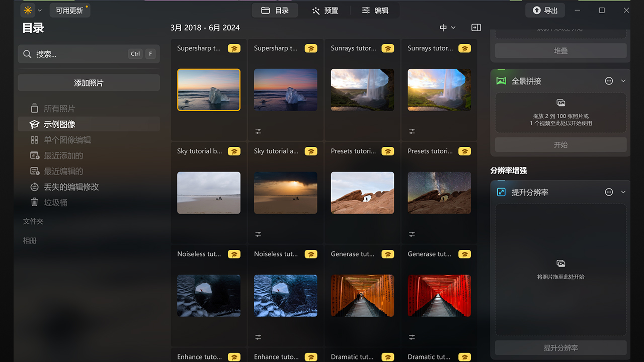Open the 中 thumbnail size dropdown
644x362 pixels.
(x=447, y=28)
